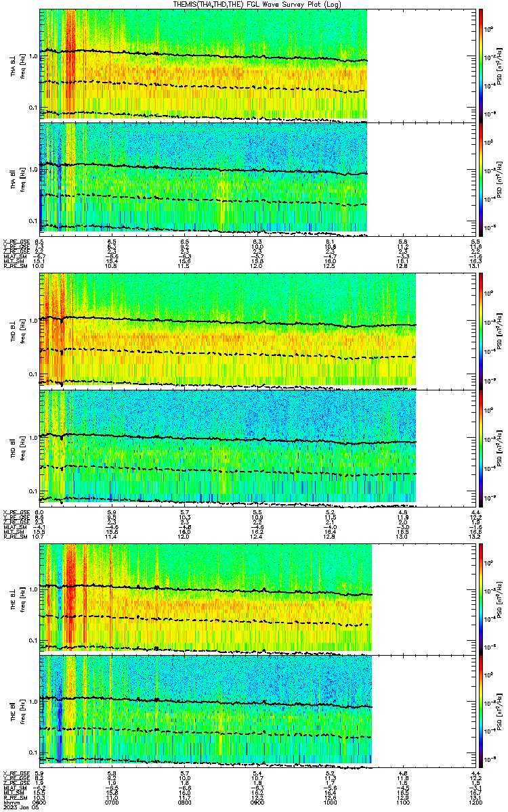508x812 pixels.
Task: Click MLT_SM row label under THD panels
Action: coord(13,532)
